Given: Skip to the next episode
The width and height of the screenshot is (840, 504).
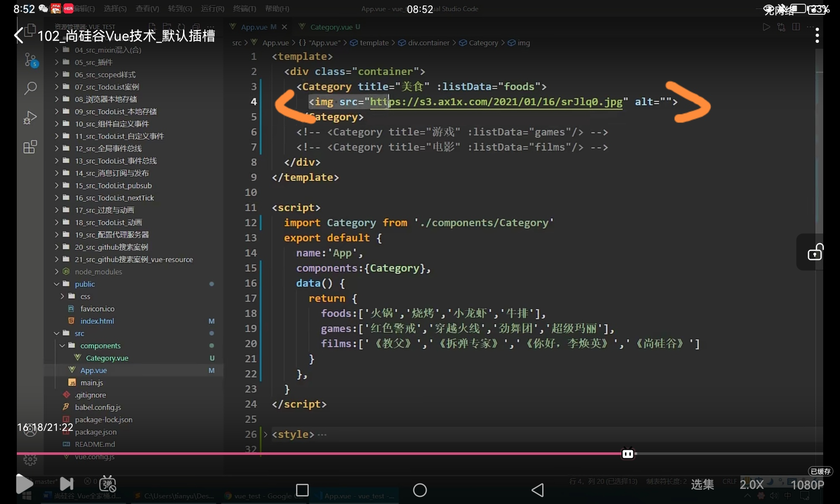Looking at the screenshot, I should (x=67, y=484).
